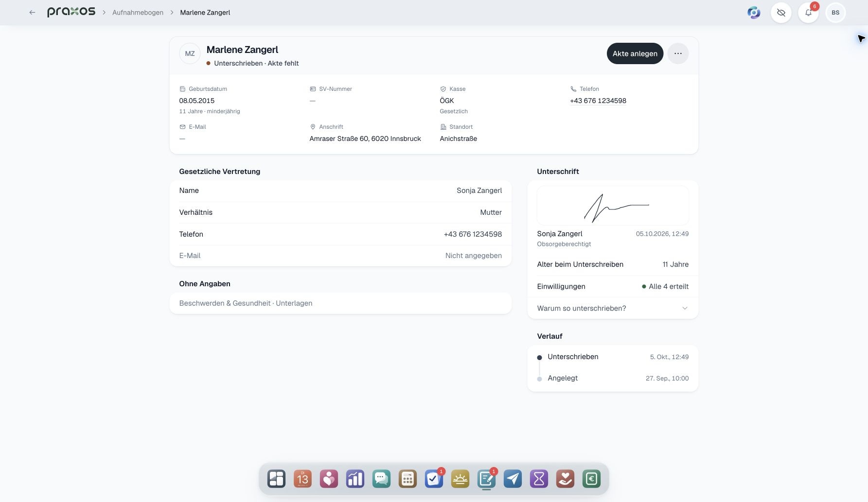Open the BS user avatar menu
The width and height of the screenshot is (868, 502).
click(835, 13)
